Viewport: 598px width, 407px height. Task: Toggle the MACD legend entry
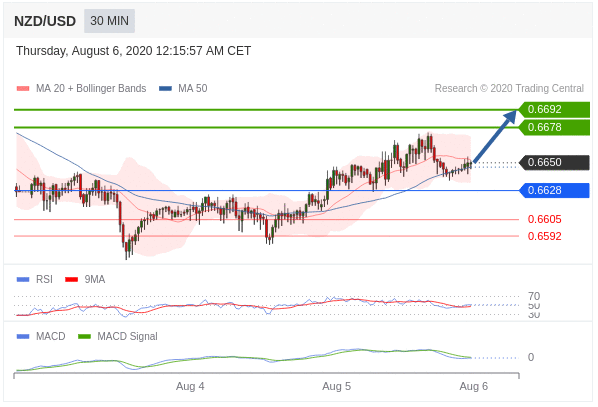[x=41, y=336]
